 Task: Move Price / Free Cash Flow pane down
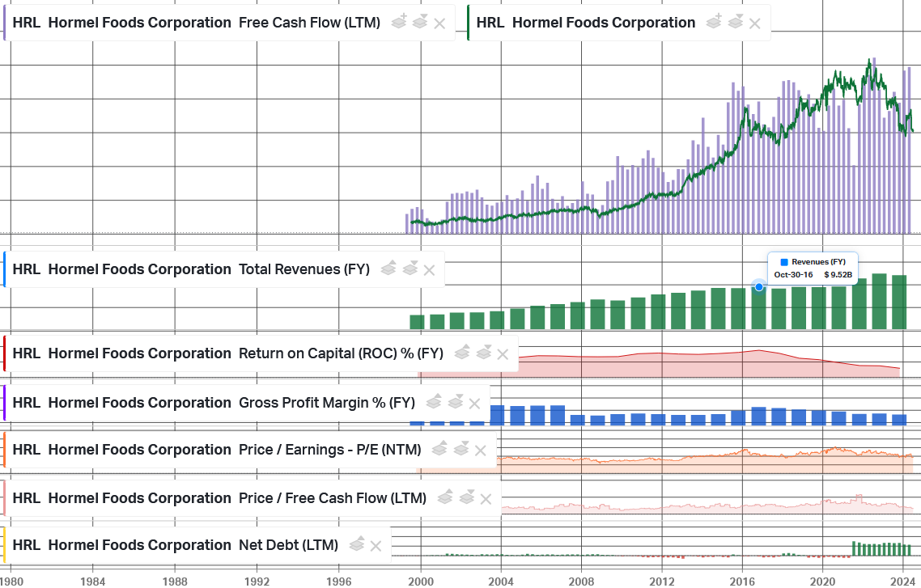[466, 497]
